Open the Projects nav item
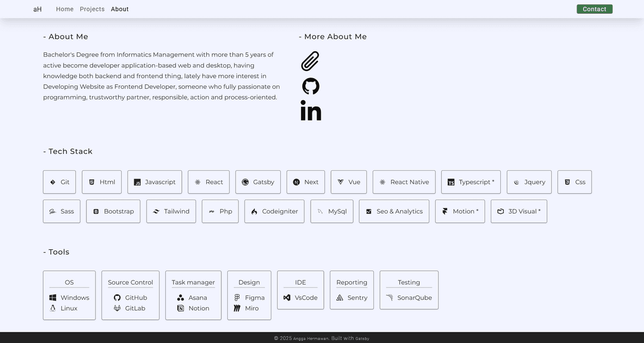 (92, 9)
